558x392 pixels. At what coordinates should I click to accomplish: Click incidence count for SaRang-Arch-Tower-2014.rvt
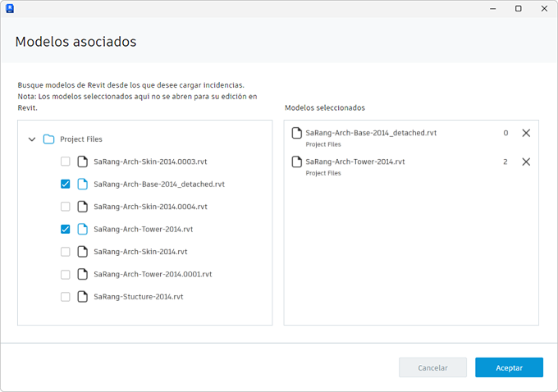(x=505, y=162)
